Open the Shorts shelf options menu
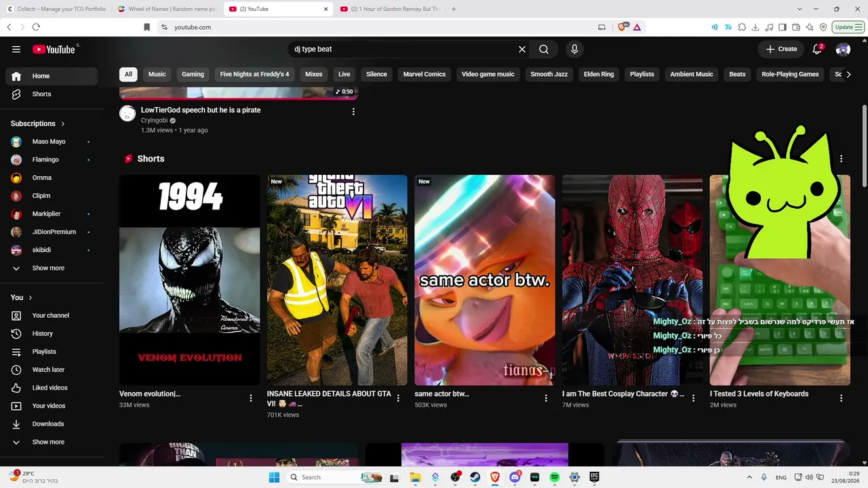The image size is (868, 488). tap(841, 159)
